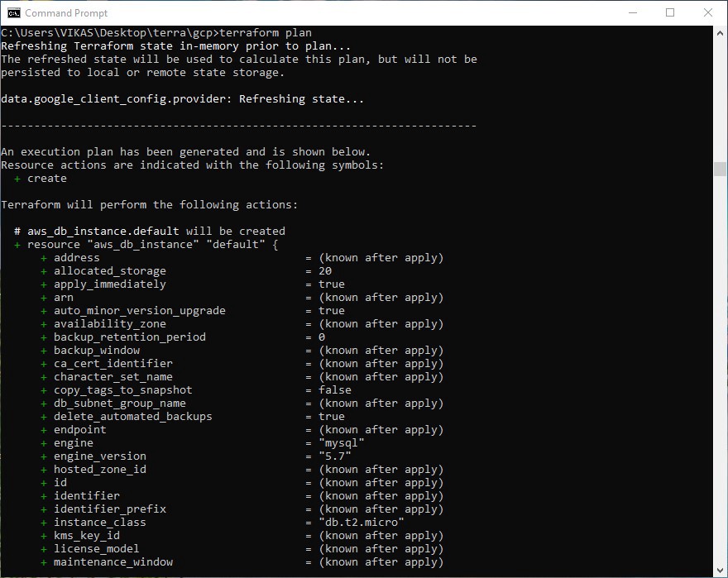Image resolution: width=728 pixels, height=578 pixels.
Task: Click the 'terraform plan' command text
Action: (x=266, y=33)
